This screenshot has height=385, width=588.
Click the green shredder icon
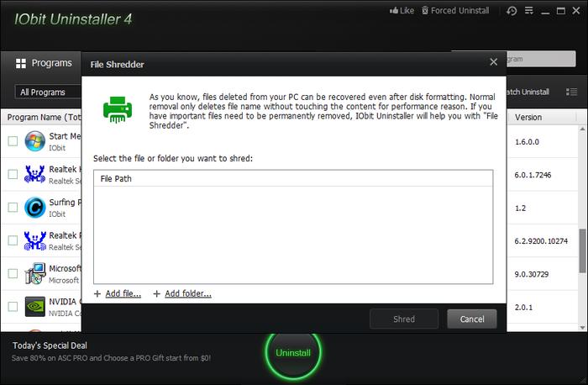[118, 109]
